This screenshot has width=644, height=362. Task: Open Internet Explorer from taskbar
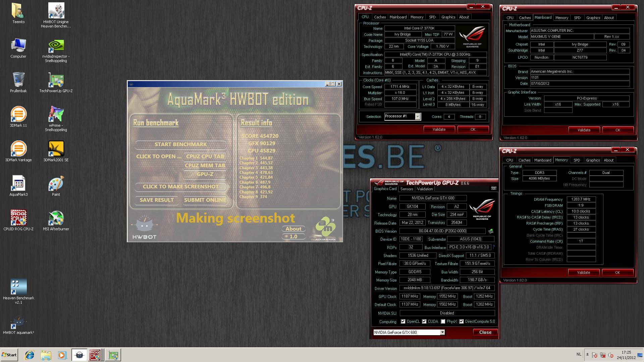(x=30, y=355)
